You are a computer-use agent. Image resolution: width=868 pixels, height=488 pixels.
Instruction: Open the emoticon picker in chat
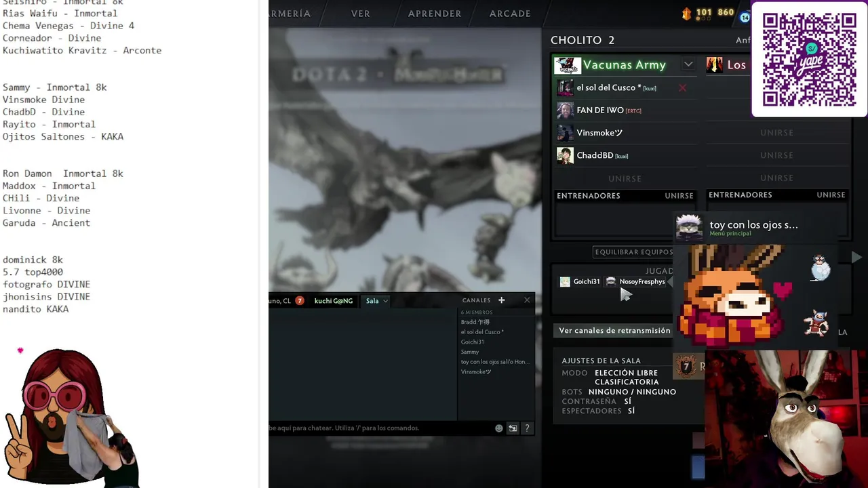[x=499, y=428]
